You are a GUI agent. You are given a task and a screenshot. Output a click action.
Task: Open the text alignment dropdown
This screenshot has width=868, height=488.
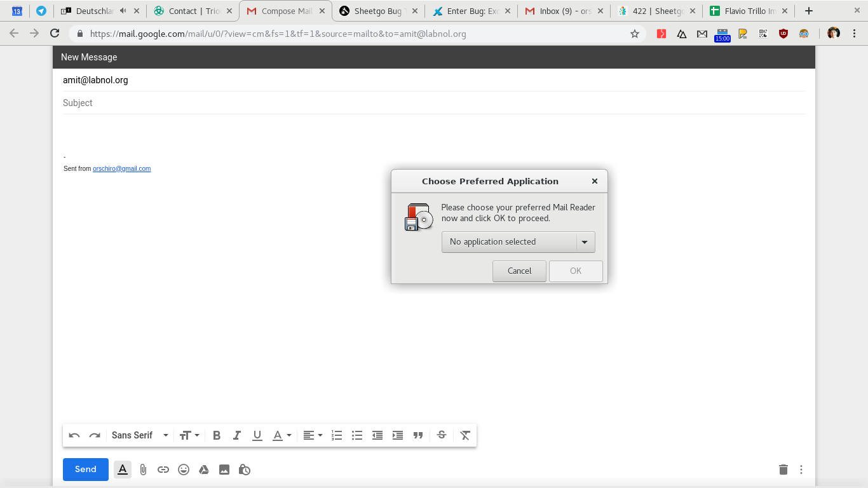[312, 435]
